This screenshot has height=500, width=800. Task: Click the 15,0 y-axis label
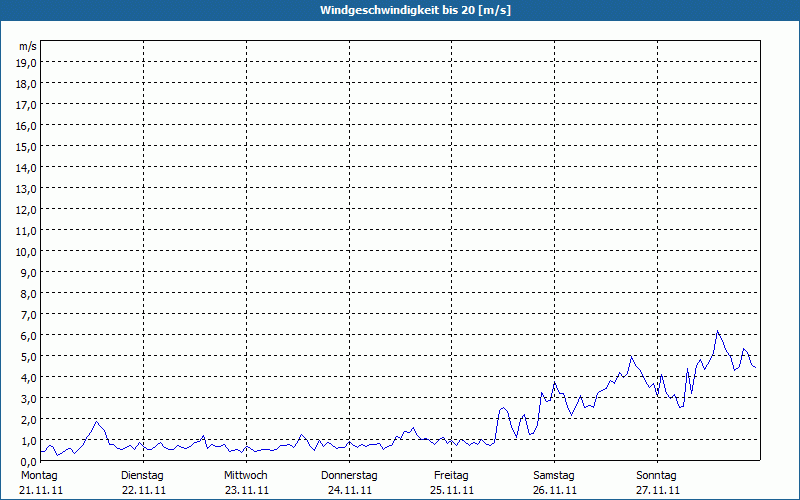click(x=27, y=147)
